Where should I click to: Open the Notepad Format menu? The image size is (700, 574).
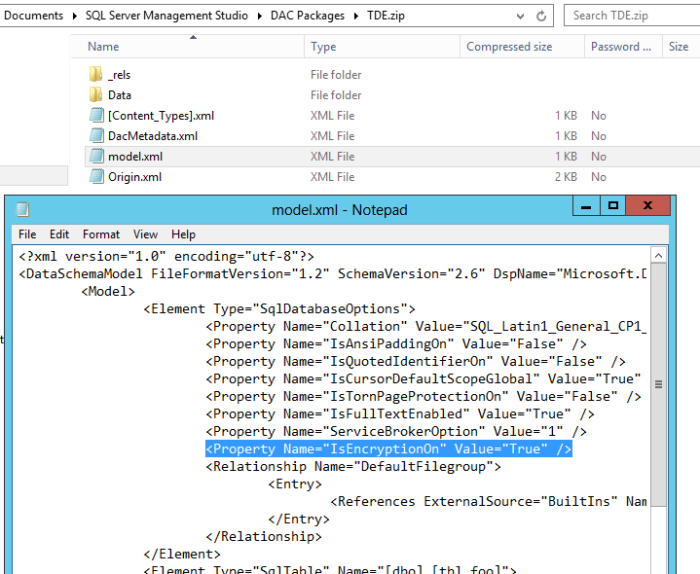101,234
